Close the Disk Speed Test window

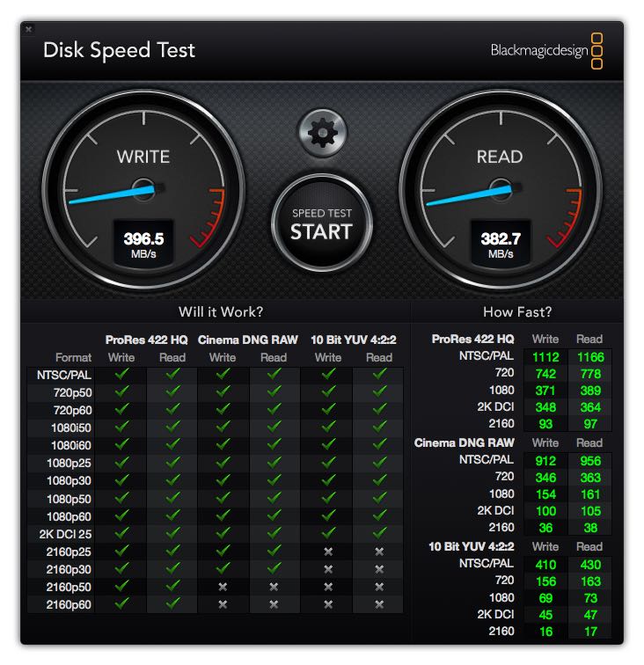pos(28,29)
